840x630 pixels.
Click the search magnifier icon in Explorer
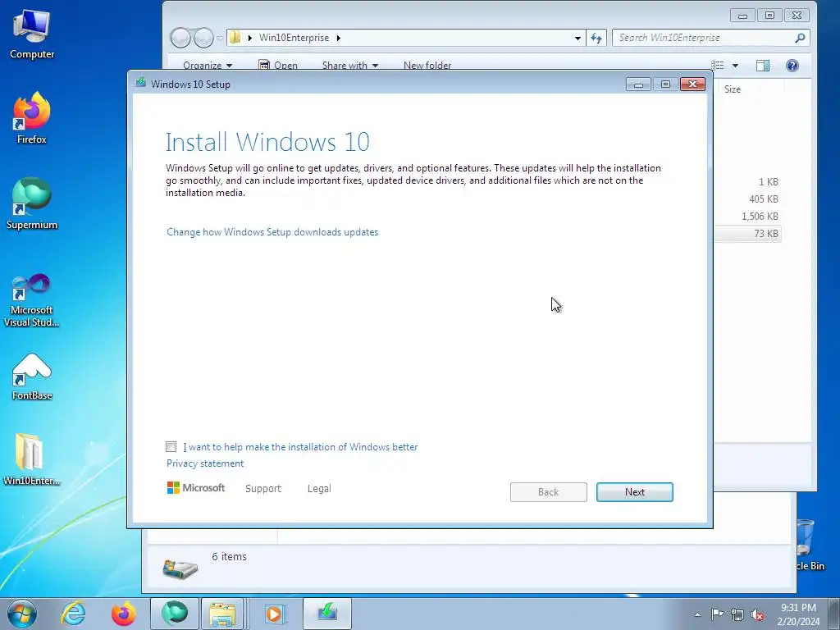[800, 38]
